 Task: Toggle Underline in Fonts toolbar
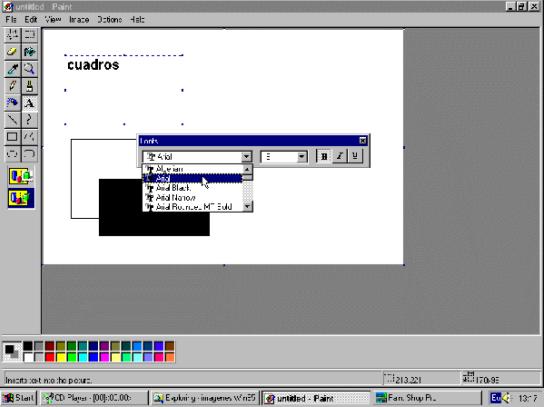pos(355,156)
